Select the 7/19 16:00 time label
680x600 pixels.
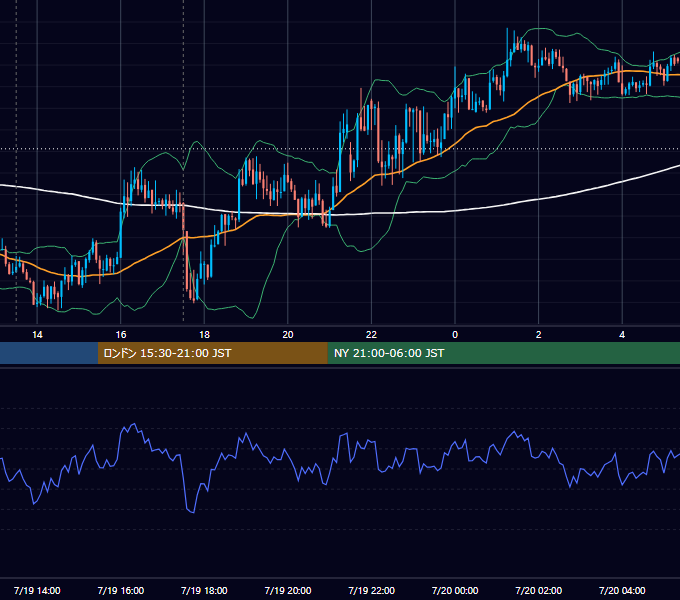[x=121, y=590]
